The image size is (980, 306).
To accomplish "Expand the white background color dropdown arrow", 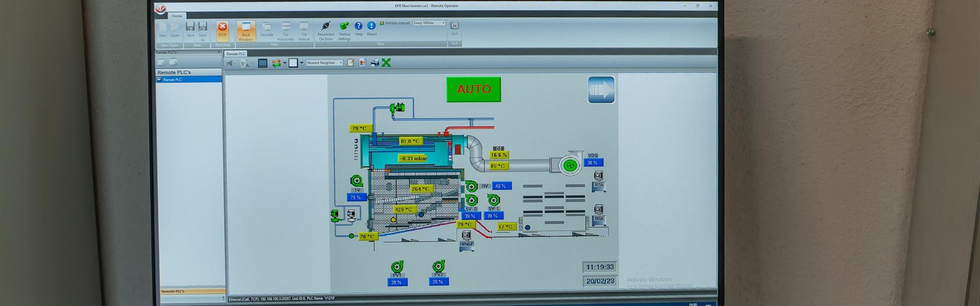I will (x=302, y=63).
